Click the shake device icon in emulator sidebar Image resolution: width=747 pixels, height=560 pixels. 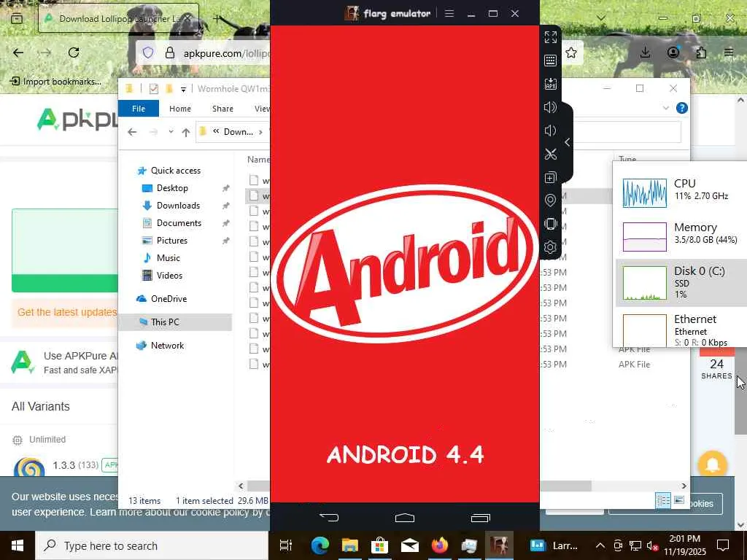point(550,224)
